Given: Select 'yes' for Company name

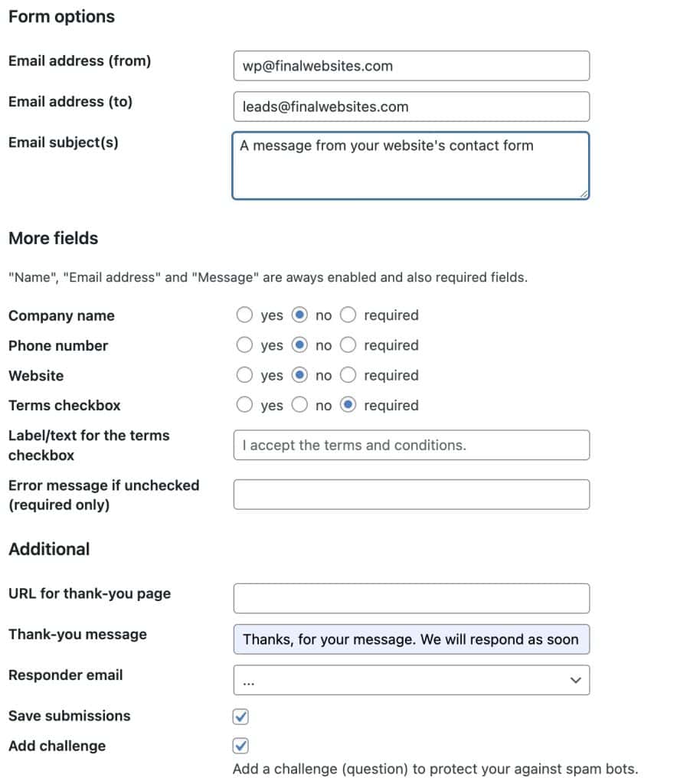Looking at the screenshot, I should pyautogui.click(x=244, y=315).
